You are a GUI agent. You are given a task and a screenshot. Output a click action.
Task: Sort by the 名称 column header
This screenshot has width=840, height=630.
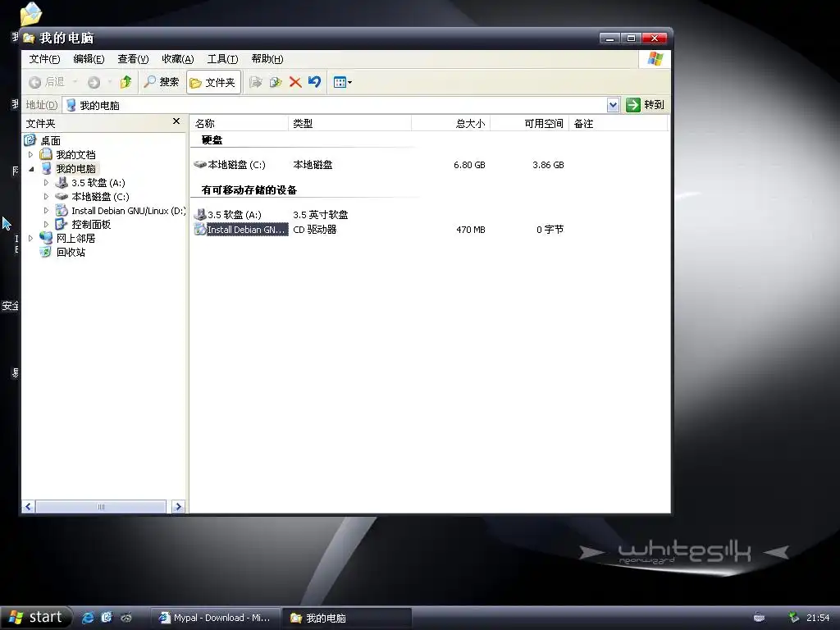(239, 123)
